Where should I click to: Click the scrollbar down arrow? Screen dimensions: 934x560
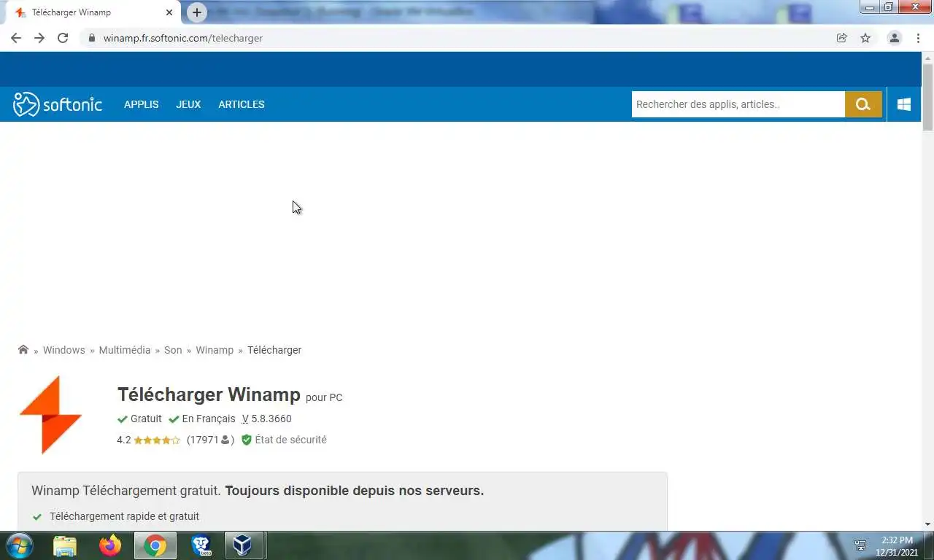coord(927,524)
